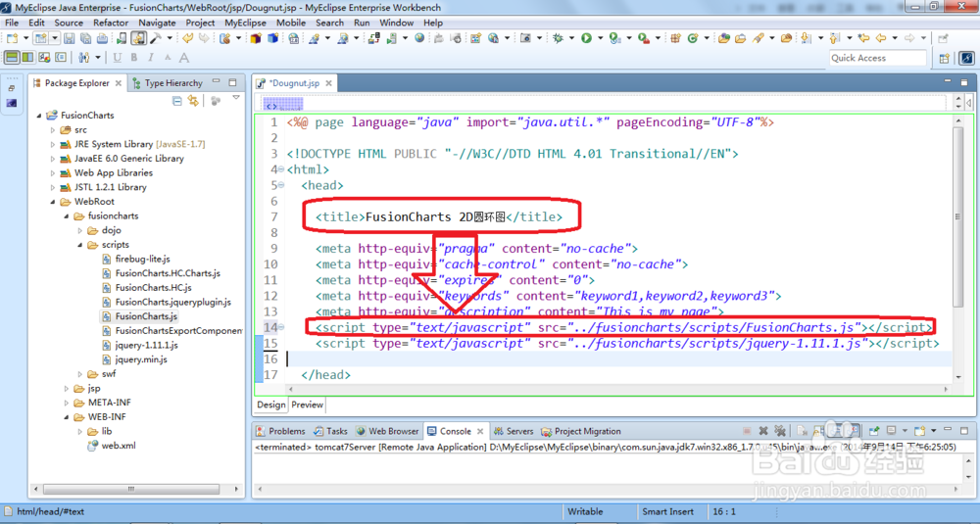Click the Save All toolbar icon
Screen dimensions: 980x524
pos(85,38)
